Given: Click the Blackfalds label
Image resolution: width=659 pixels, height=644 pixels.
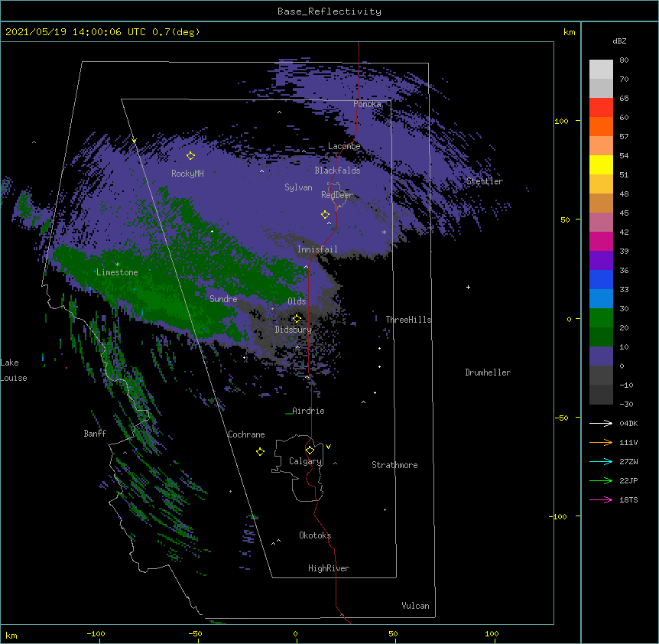Looking at the screenshot, I should (x=337, y=171).
